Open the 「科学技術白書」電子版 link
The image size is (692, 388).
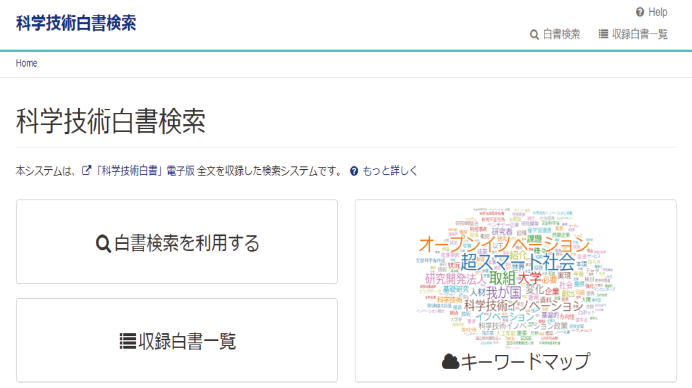click(x=145, y=171)
